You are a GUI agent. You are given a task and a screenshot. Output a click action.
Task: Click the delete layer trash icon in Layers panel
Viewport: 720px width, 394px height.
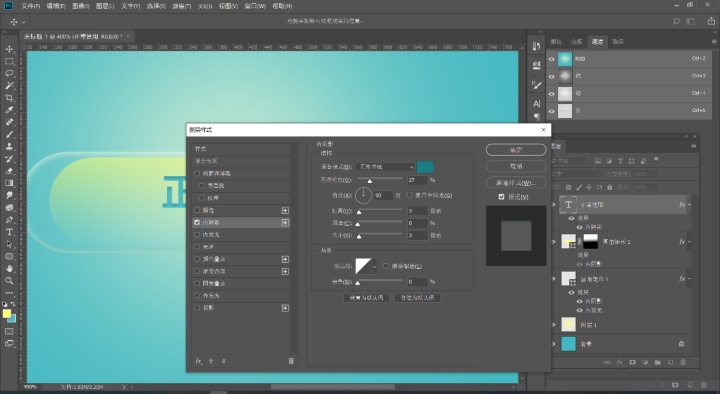coord(683,362)
